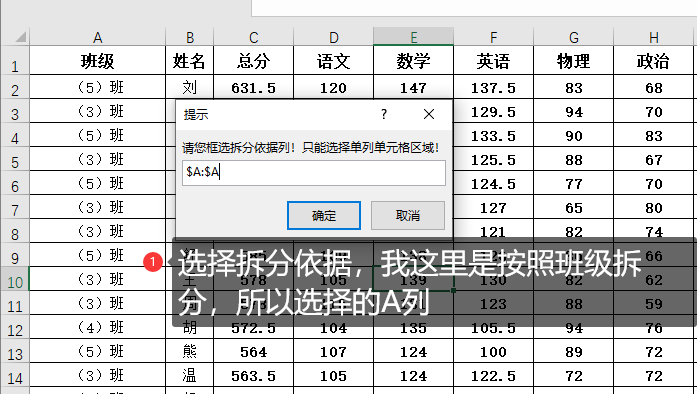Viewport: 697px width, 394px height.
Task: Click the (5)班 class cell in row 2
Action: click(x=98, y=88)
